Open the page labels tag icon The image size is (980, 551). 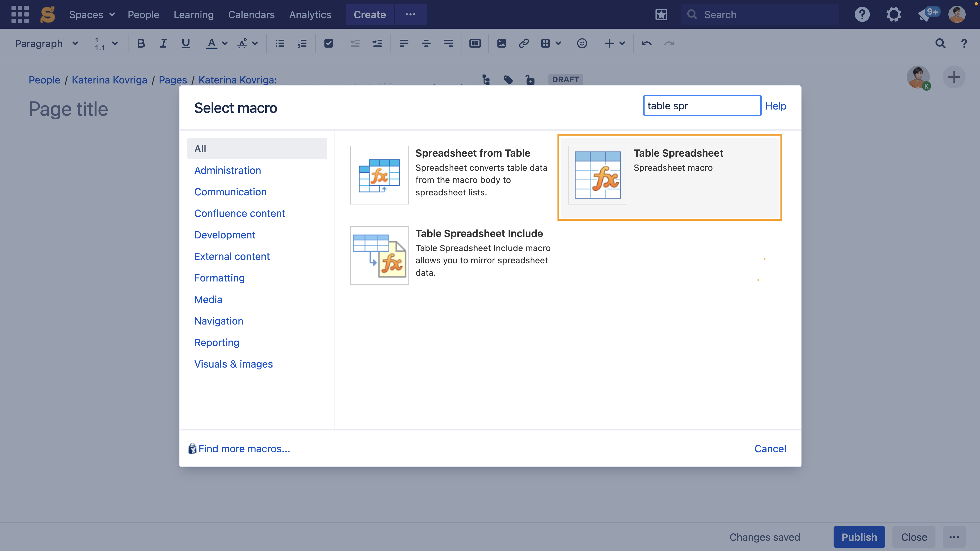coord(508,80)
